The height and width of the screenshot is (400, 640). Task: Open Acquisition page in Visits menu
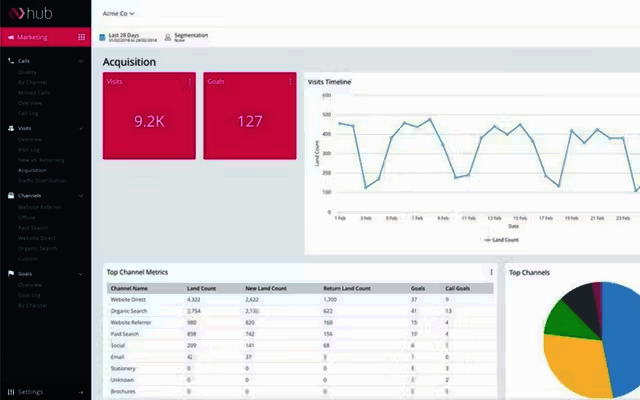click(32, 170)
